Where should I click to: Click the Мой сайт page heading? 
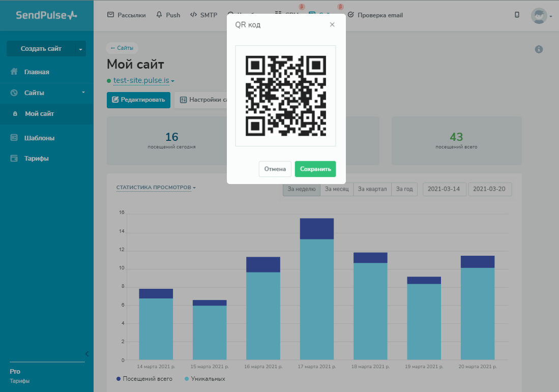[135, 65]
